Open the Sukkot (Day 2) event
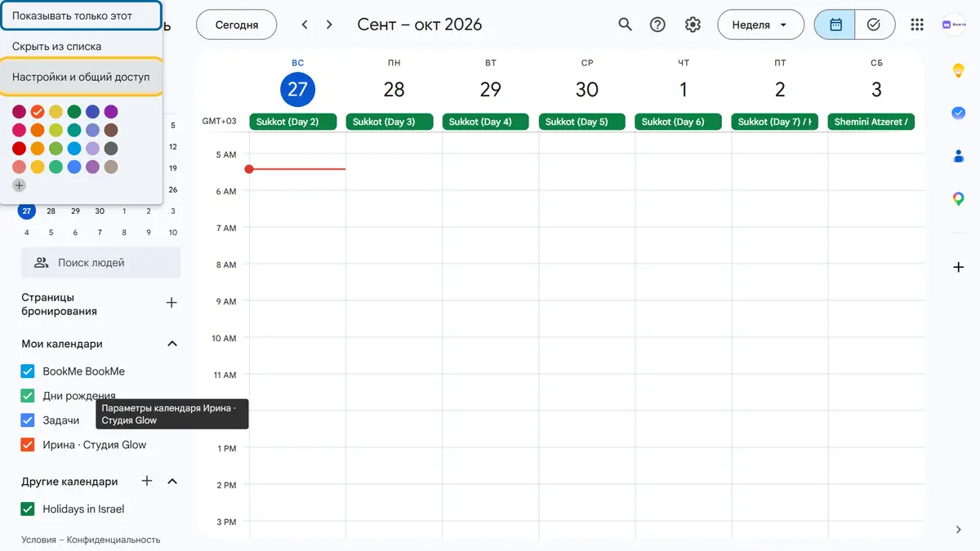This screenshot has height=551, width=980. pos(293,122)
